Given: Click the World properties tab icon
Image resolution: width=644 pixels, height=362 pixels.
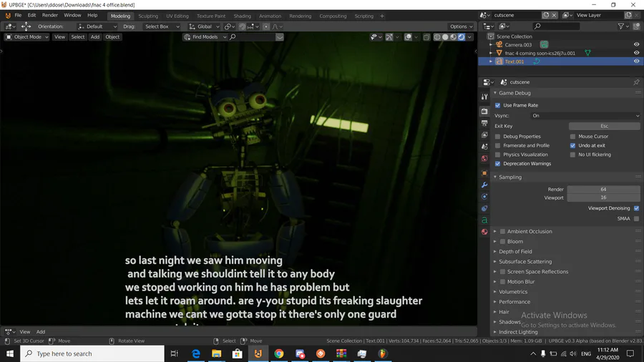Looking at the screenshot, I should coord(484,158).
